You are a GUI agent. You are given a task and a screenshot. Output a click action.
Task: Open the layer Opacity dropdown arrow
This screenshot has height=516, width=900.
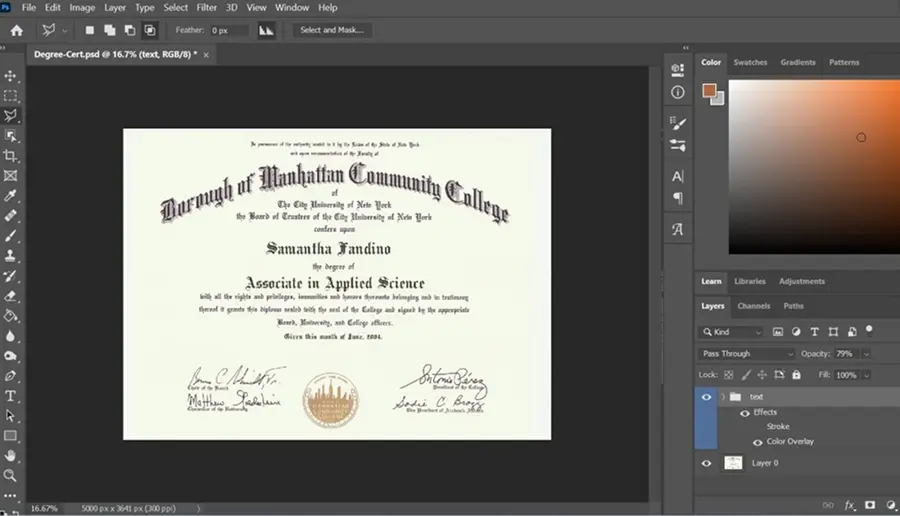(x=866, y=354)
